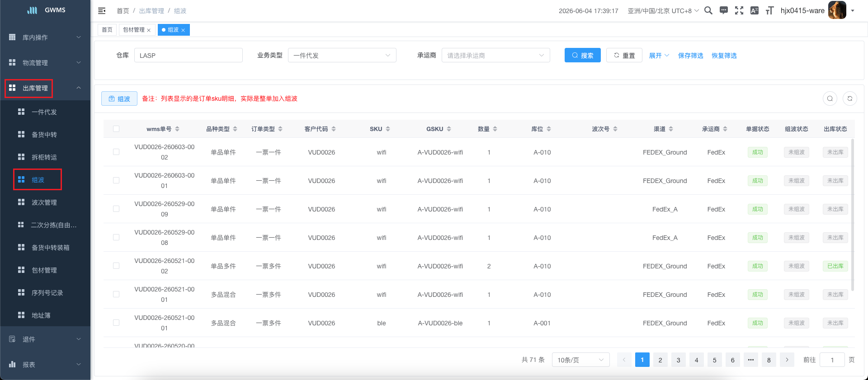Toggle the select-all header checkbox
This screenshot has width=868, height=380.
click(x=116, y=129)
